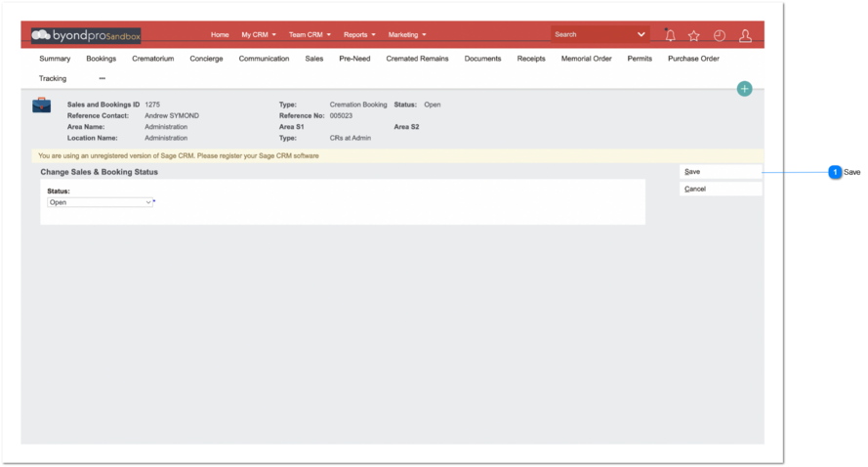868x467 pixels.
Task: Click the Cancel button
Action: coord(721,189)
